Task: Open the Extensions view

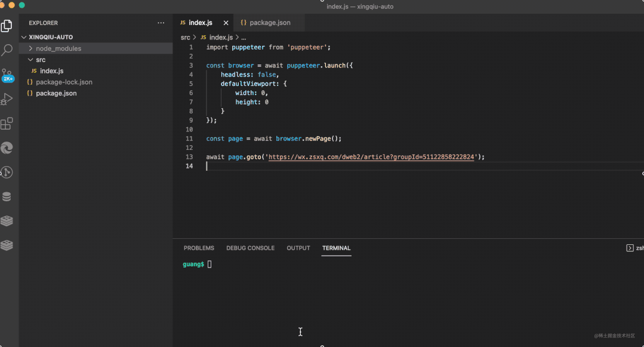Action: pos(7,124)
